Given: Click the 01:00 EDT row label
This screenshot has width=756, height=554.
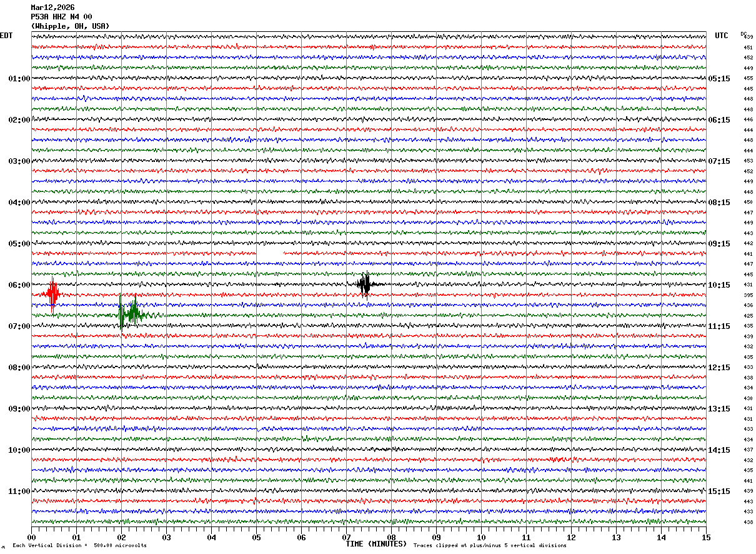Looking at the screenshot, I should tap(19, 79).
